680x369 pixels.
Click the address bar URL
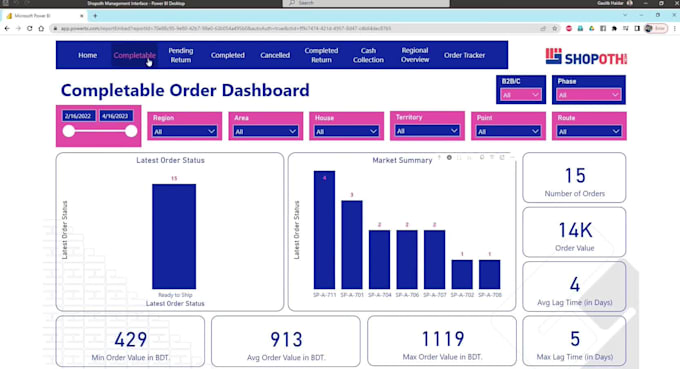coord(226,28)
